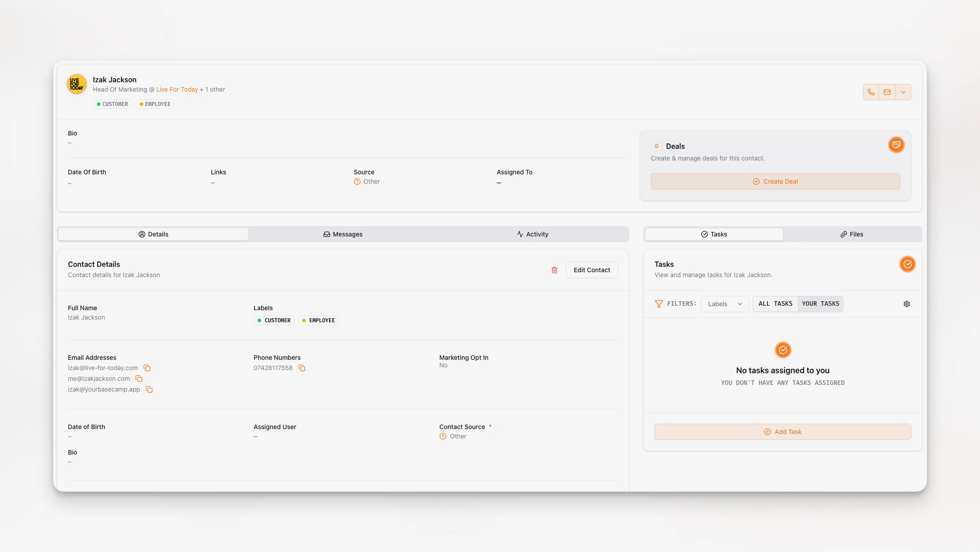Switch to the Messages tab

coord(343,234)
